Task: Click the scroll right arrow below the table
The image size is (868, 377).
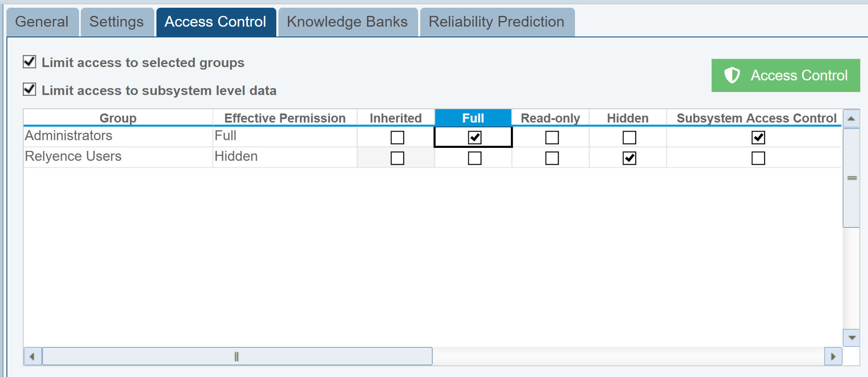Action: coord(833,356)
